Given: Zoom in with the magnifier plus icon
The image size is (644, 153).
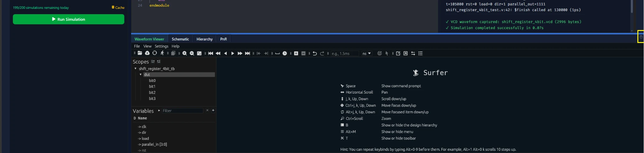Looking at the screenshot, I should click(185, 53).
